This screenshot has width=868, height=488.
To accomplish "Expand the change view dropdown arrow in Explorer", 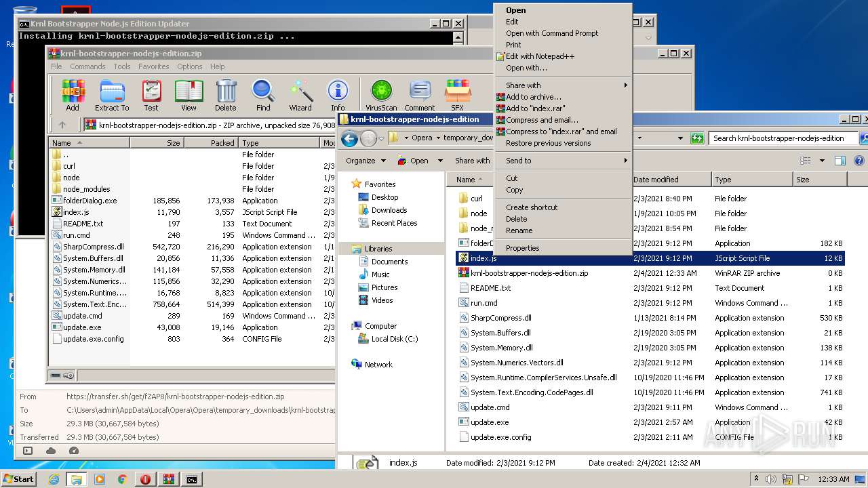I will 822,161.
